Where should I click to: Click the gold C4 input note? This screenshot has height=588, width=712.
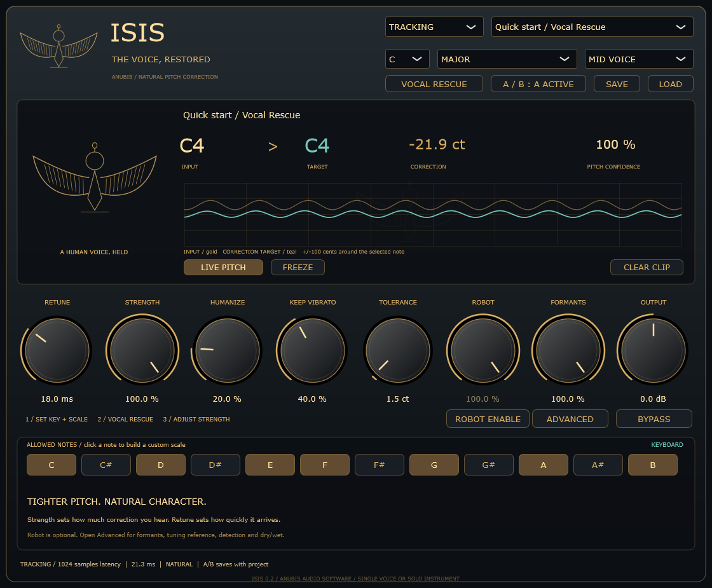(192, 146)
